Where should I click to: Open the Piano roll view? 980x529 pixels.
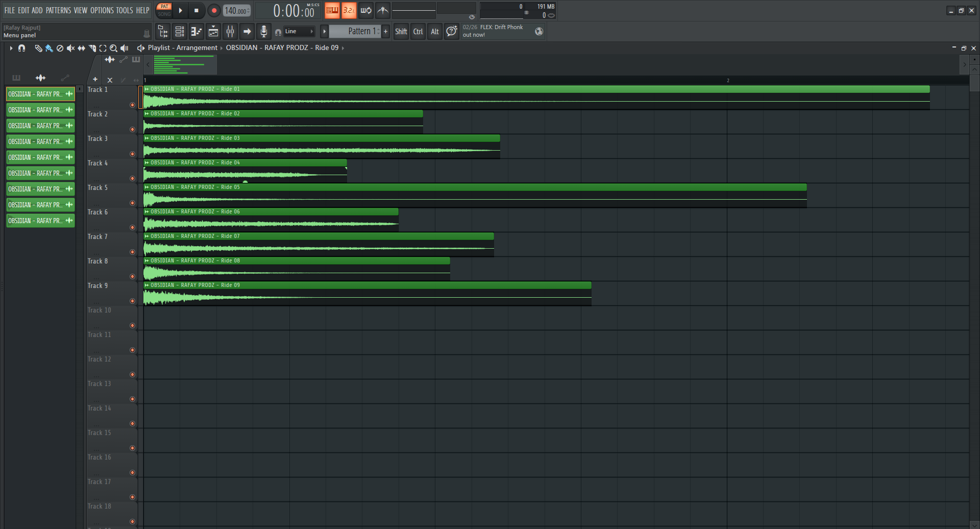pos(197,32)
